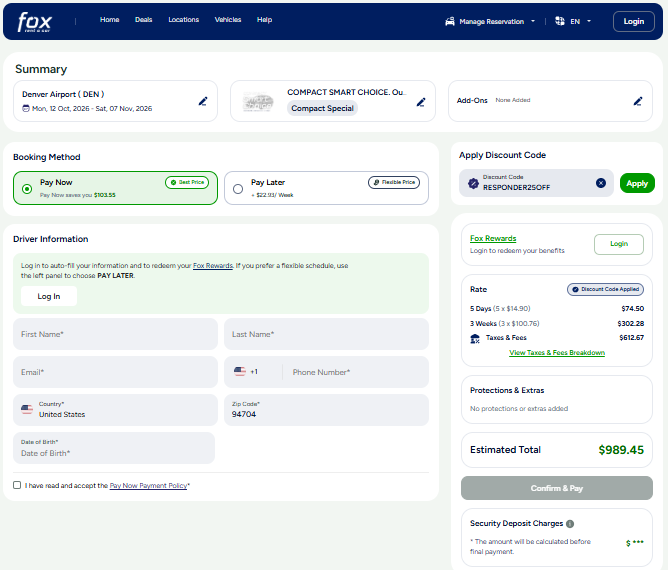Click the Smart Choice vehicle thumbnail
This screenshot has width=668, height=570.
click(x=258, y=102)
